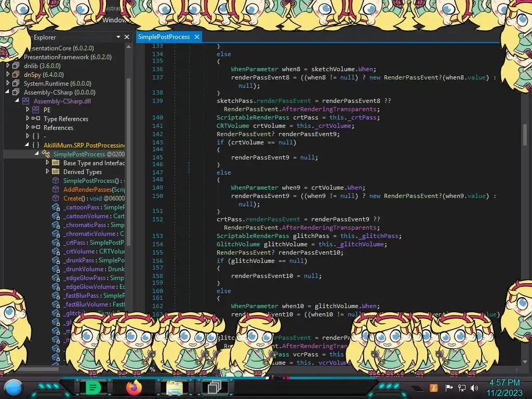This screenshot has height=399, width=532.
Task: Click the Start orb button
Action: point(13,388)
